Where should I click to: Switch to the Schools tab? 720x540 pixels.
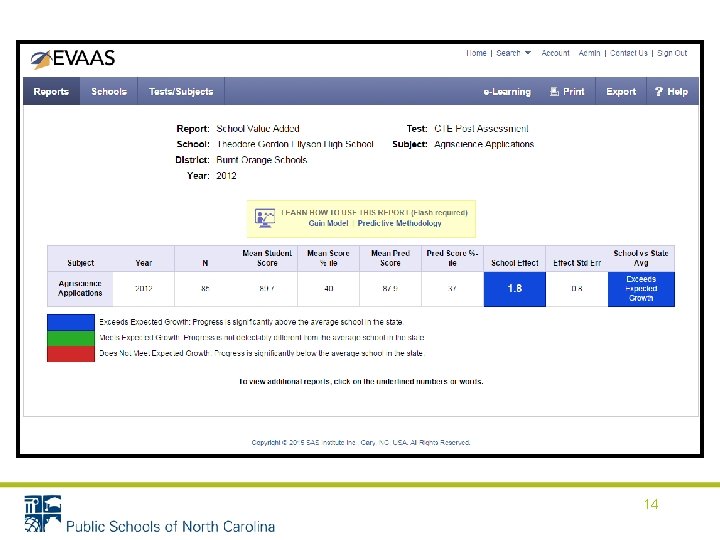coord(109,91)
